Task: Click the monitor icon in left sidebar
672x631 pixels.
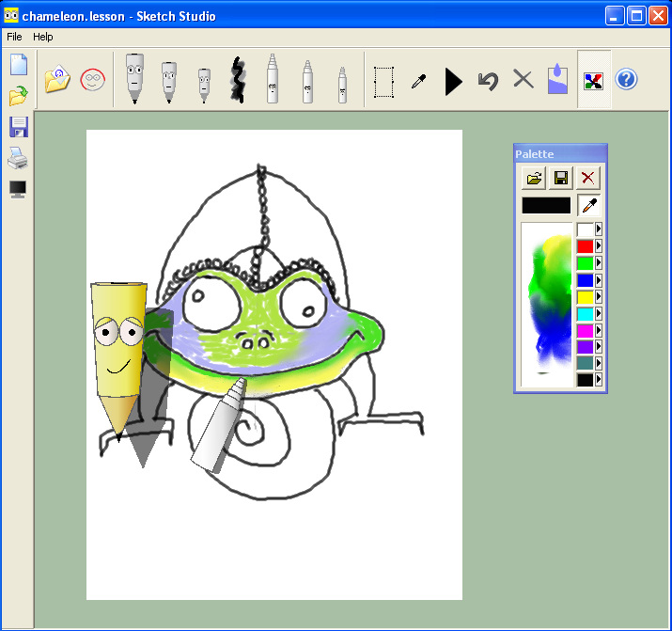Action: click(18, 189)
